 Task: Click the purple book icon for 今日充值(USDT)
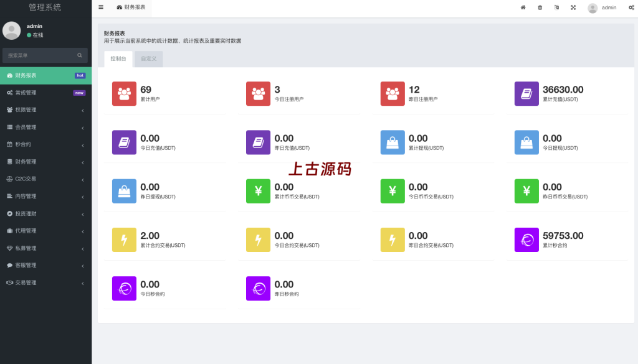coord(124,142)
